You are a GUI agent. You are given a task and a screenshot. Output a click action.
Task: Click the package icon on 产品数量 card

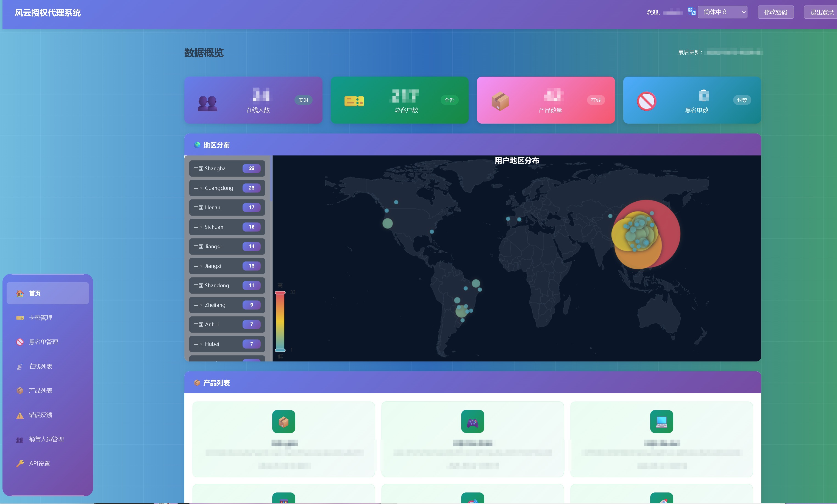(500, 101)
